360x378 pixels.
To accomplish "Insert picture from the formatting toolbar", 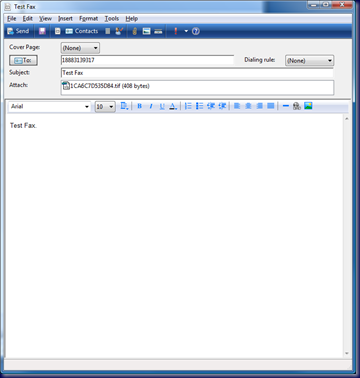I will 308,106.
